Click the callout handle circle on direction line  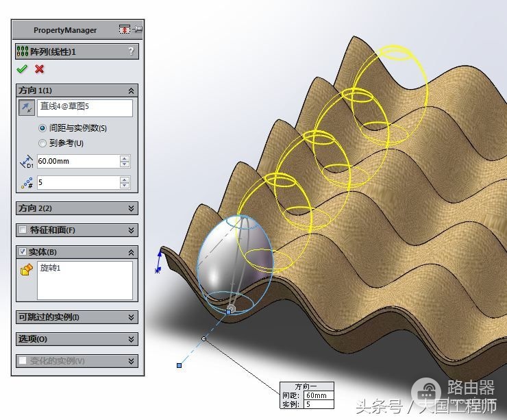(x=203, y=339)
